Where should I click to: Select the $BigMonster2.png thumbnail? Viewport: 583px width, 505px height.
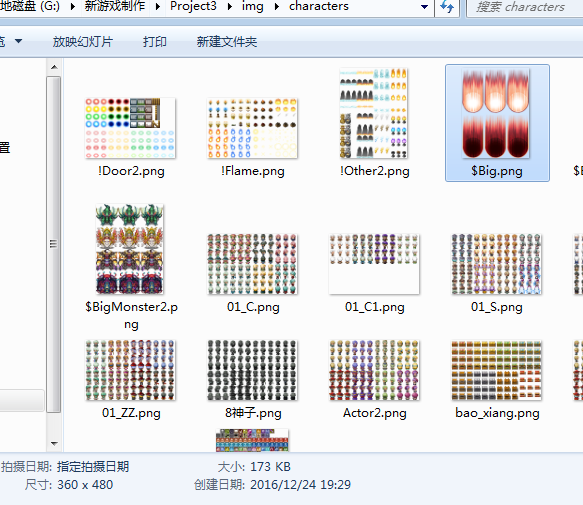[129, 249]
